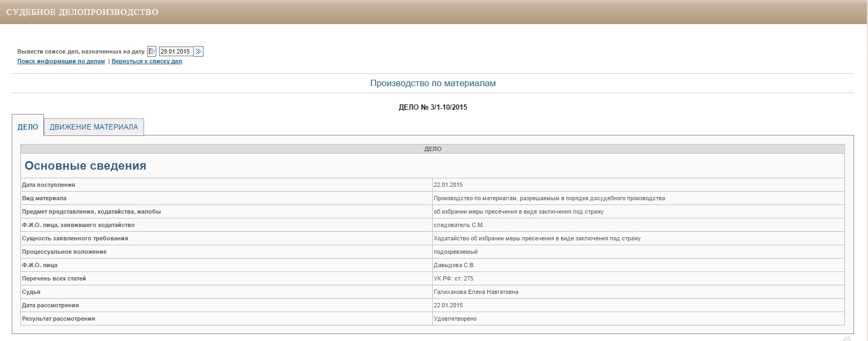Select the 'Результат рассмотрения' label
This screenshot has height=341, width=868.
58,319
